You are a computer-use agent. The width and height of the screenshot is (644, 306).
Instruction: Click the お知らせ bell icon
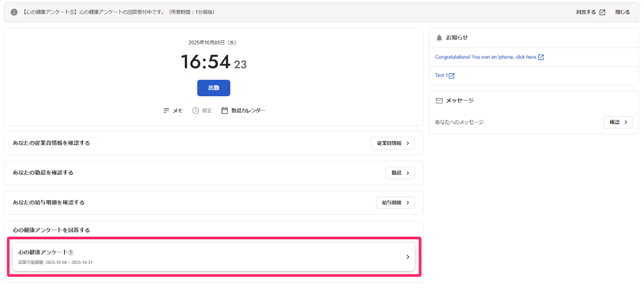pos(439,38)
